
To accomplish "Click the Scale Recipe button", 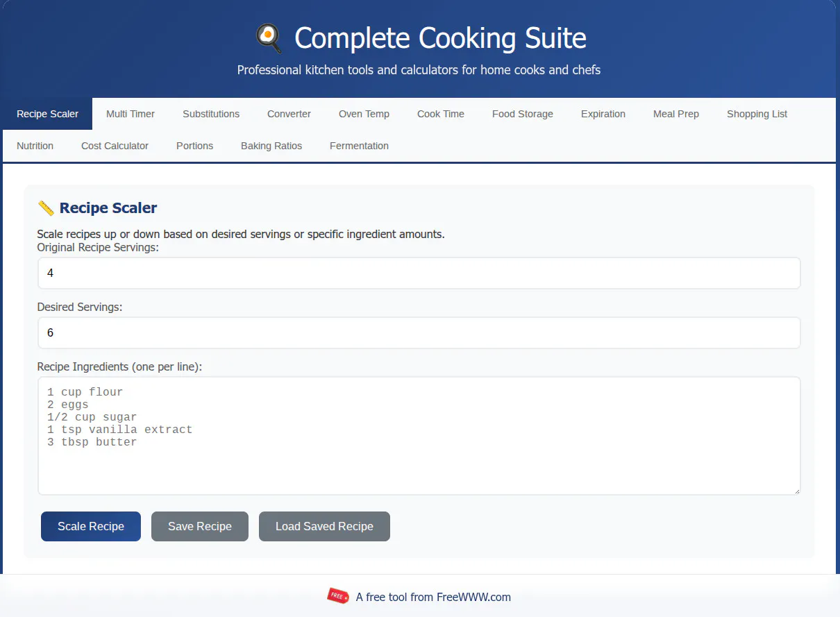I will (x=91, y=526).
